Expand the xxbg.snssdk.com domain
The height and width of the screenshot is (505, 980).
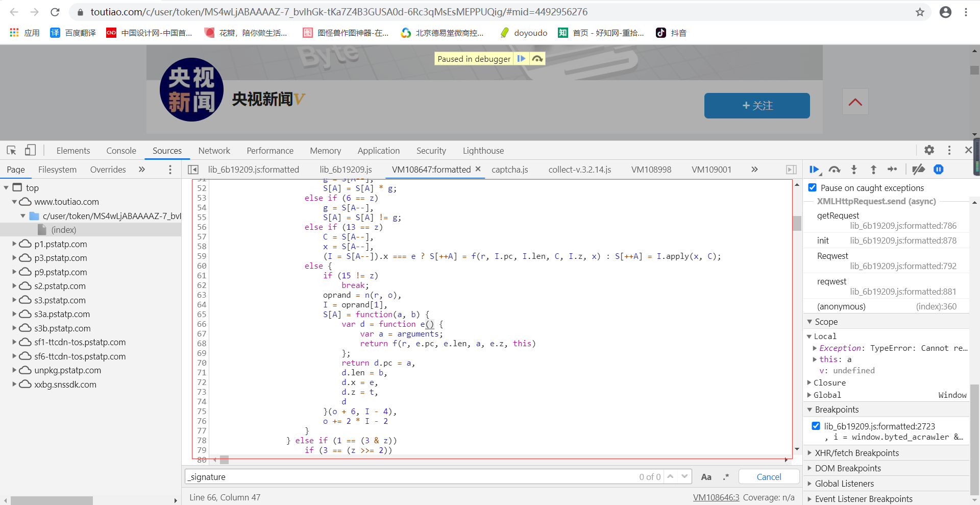point(15,384)
